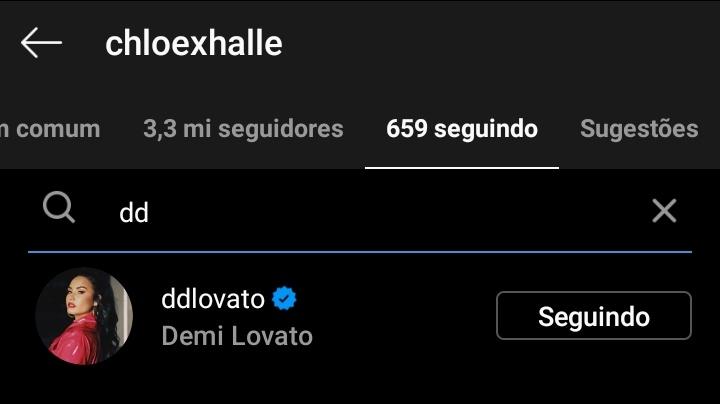This screenshot has width=720, height=404.
Task: Tap the word seguidores in the followers tab
Action: click(281, 129)
